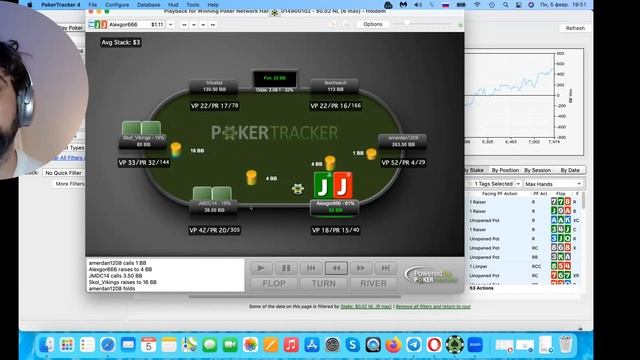Open the hand selector dropdown arrow
Screen dimensions: 640x360
coord(171,24)
